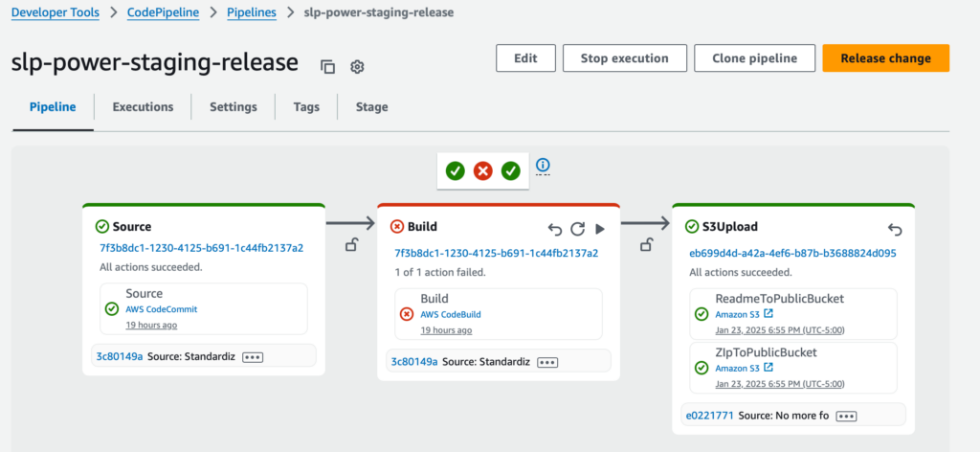The image size is (980, 452).
Task: Select the ReadmeToPublicBucket action name
Action: point(779,298)
